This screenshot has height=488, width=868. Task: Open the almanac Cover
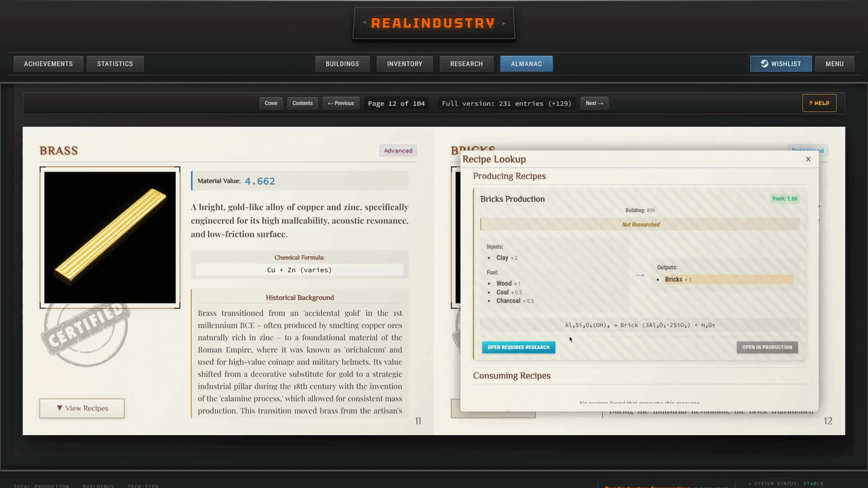[x=271, y=103]
